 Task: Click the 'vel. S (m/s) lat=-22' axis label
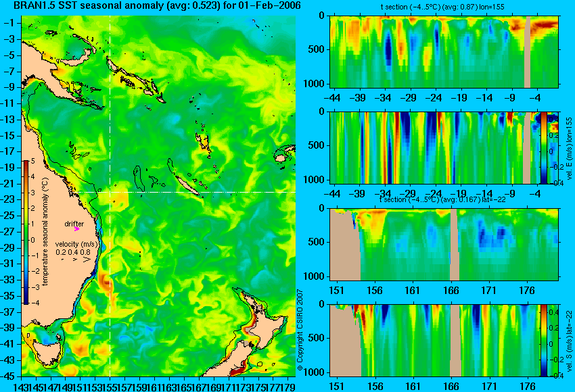(x=570, y=341)
